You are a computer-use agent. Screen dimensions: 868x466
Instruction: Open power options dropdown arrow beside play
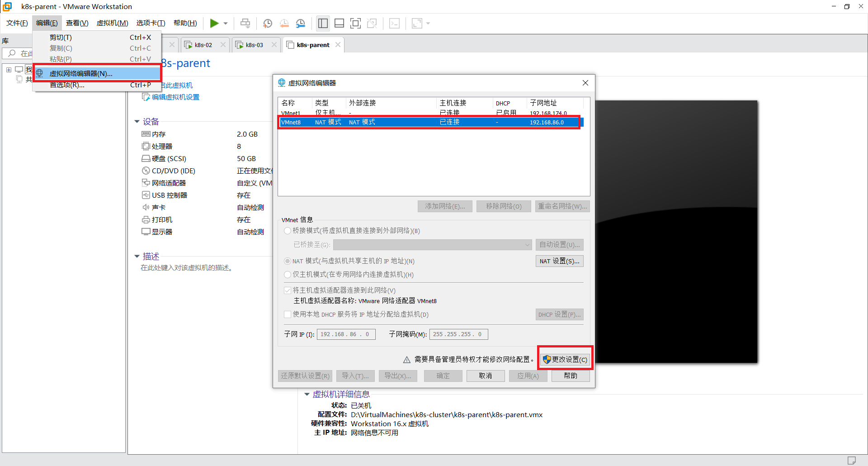click(x=226, y=23)
